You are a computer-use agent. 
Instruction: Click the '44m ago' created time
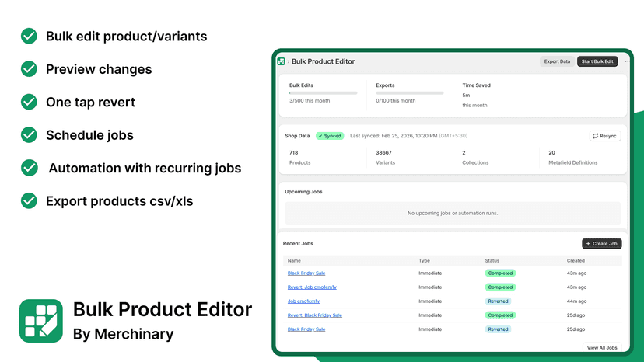[x=576, y=301]
